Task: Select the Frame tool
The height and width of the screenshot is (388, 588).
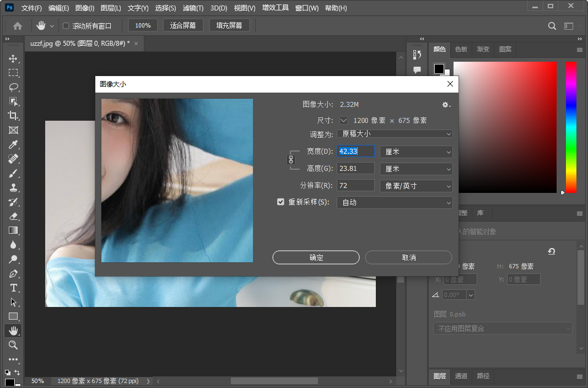Action: click(13, 130)
